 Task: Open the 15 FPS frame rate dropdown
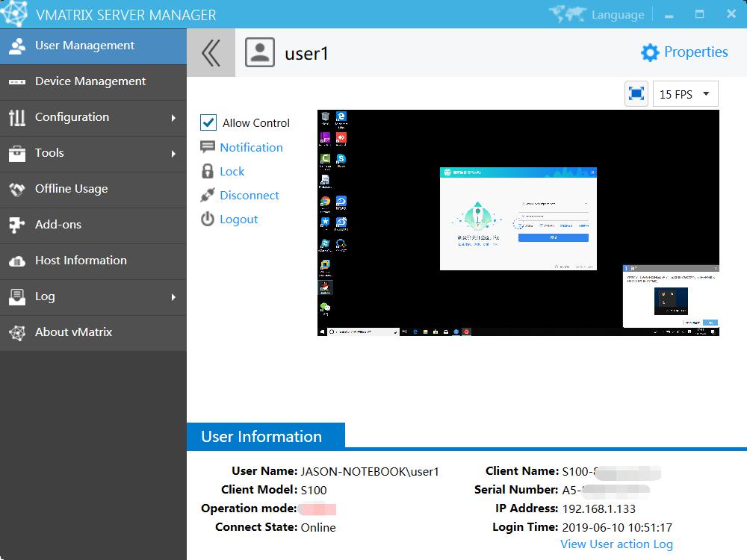point(685,94)
